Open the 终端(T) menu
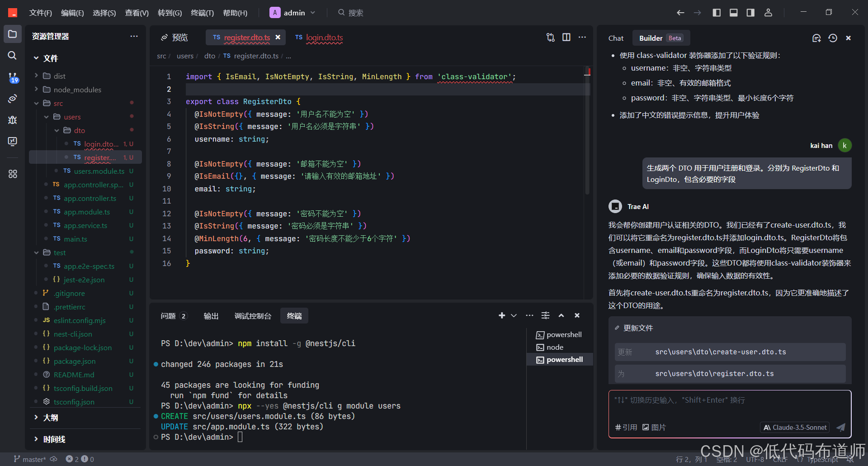 tap(202, 13)
